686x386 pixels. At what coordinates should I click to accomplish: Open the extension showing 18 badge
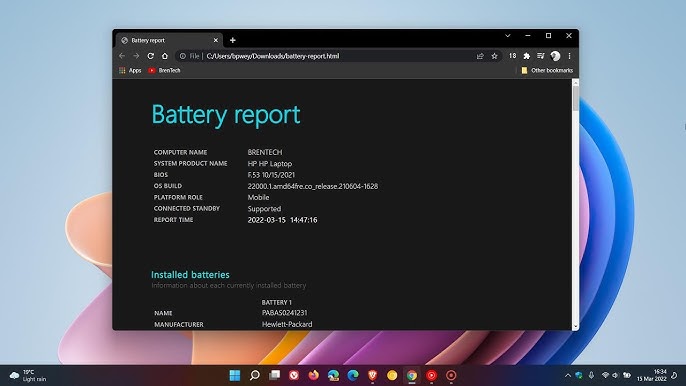[x=512, y=56]
